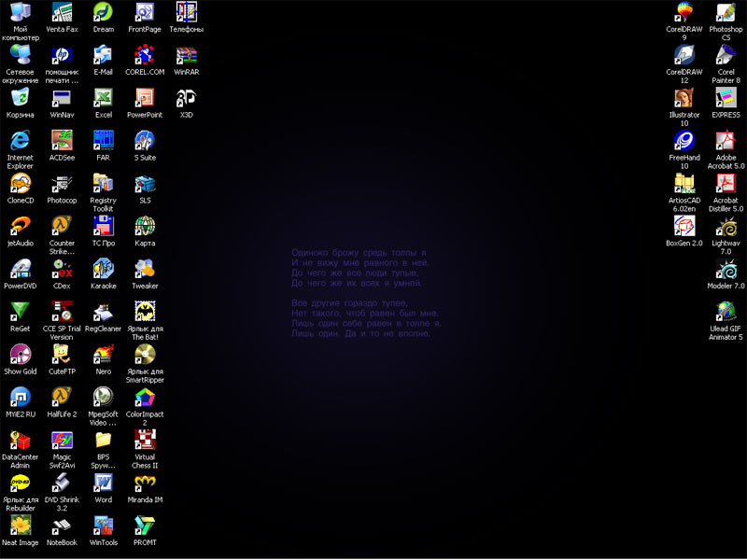Select the PowerDVD shortcut
The width and height of the screenshot is (747, 560).
coord(20,269)
